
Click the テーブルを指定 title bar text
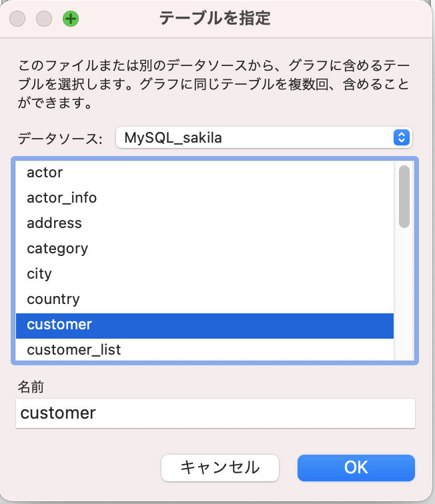pos(215,19)
